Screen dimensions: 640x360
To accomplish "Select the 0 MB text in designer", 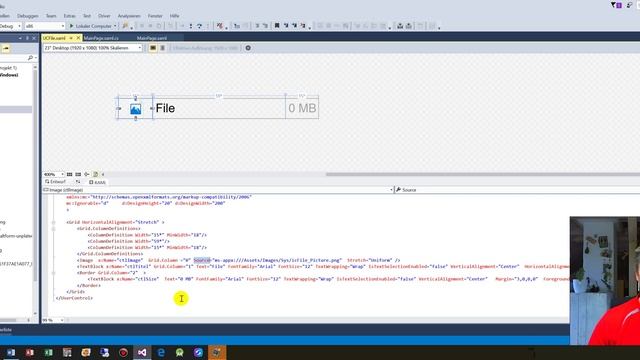I will pyautogui.click(x=302, y=108).
